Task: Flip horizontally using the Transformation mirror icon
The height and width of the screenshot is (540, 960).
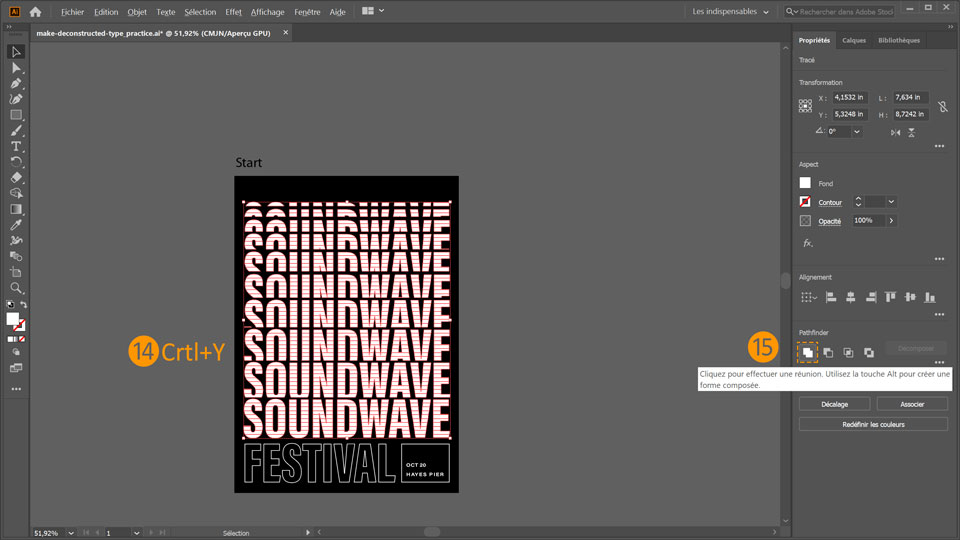Action: click(895, 132)
